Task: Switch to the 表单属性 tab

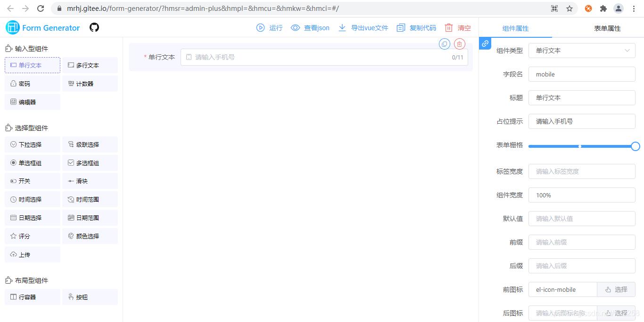Action: tap(607, 28)
